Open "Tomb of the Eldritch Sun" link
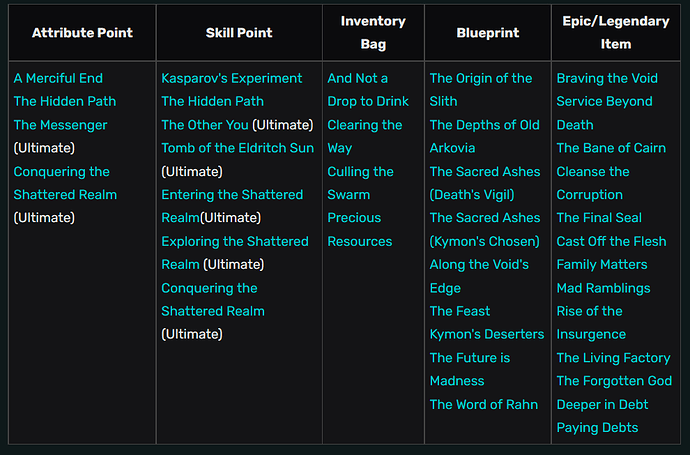The width and height of the screenshot is (690, 455). pos(237,148)
